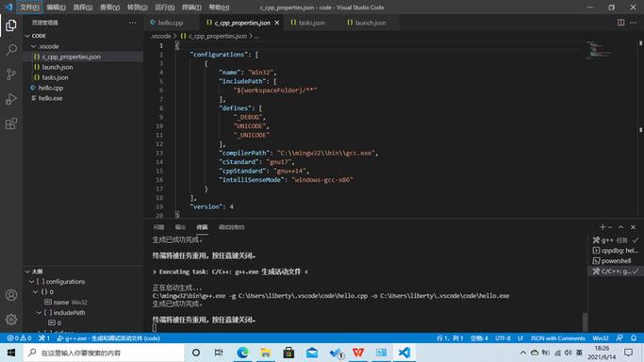Open the Run menu

point(164,8)
